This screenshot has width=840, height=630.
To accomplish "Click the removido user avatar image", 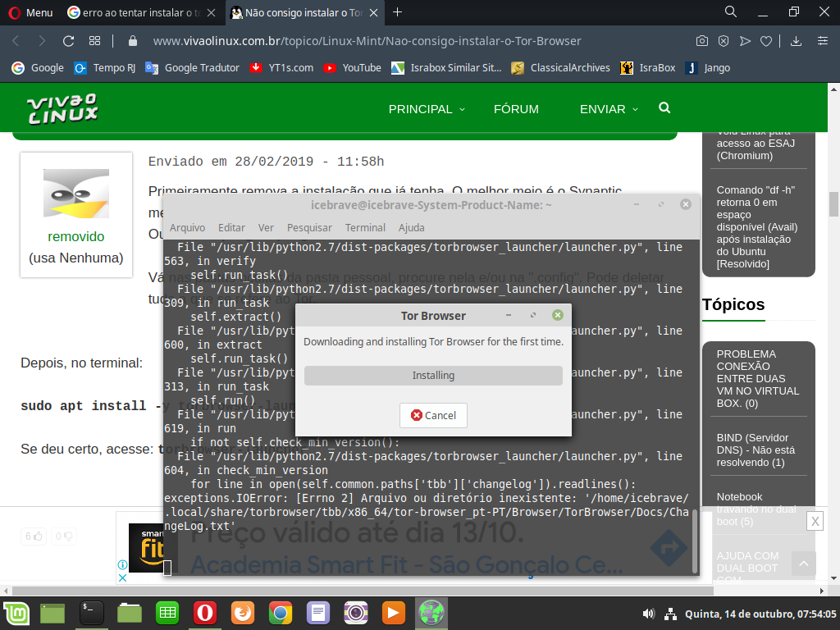I will (x=76, y=194).
